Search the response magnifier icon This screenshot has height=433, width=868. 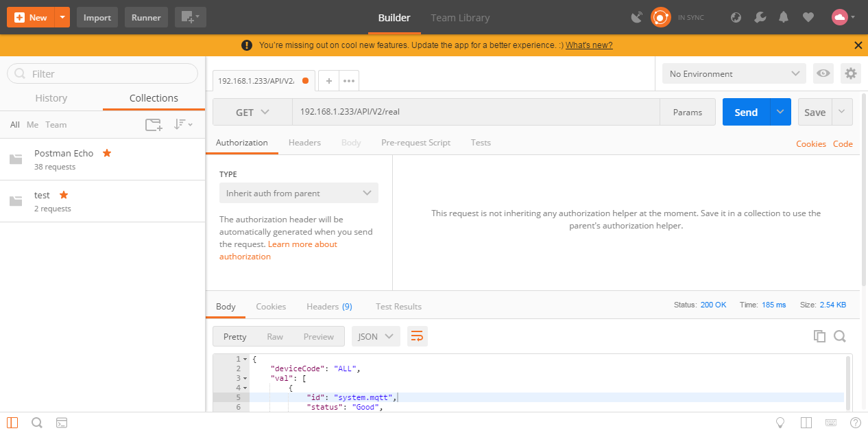point(840,336)
